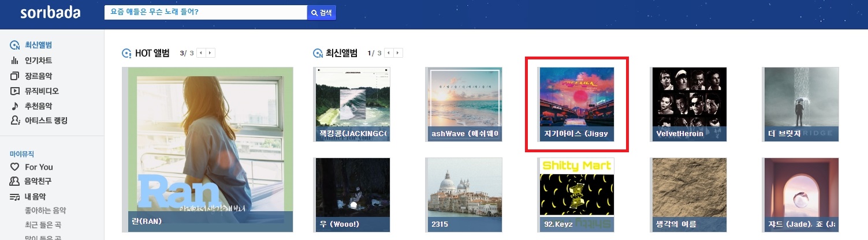Focus the search input field
Screen dimensions: 868x240
tap(205, 13)
